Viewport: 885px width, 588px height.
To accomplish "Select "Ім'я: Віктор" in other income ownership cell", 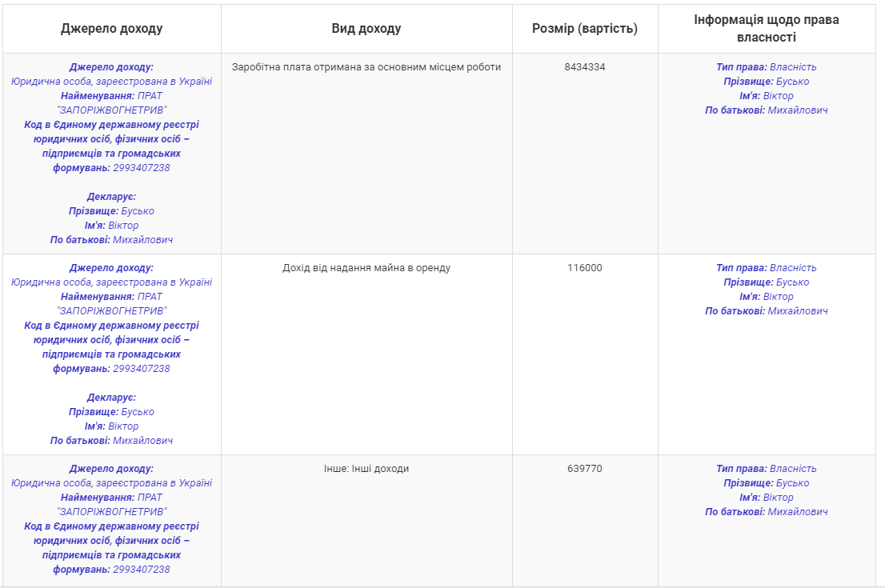I will [x=767, y=498].
